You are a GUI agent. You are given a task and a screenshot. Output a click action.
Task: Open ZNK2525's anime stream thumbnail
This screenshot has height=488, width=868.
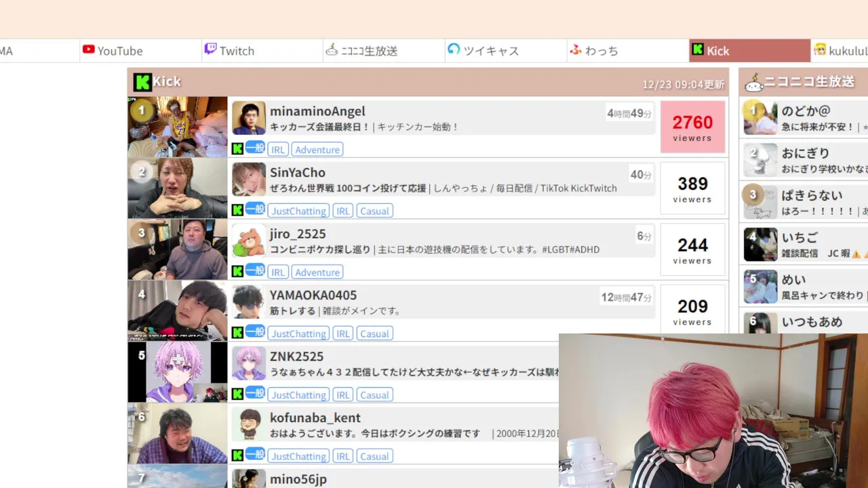(178, 372)
